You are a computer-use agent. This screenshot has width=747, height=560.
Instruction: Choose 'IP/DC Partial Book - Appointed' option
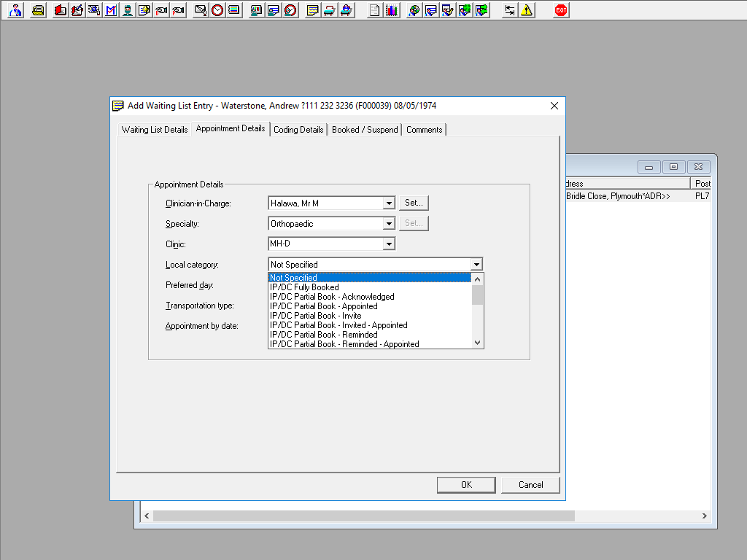tap(370, 306)
